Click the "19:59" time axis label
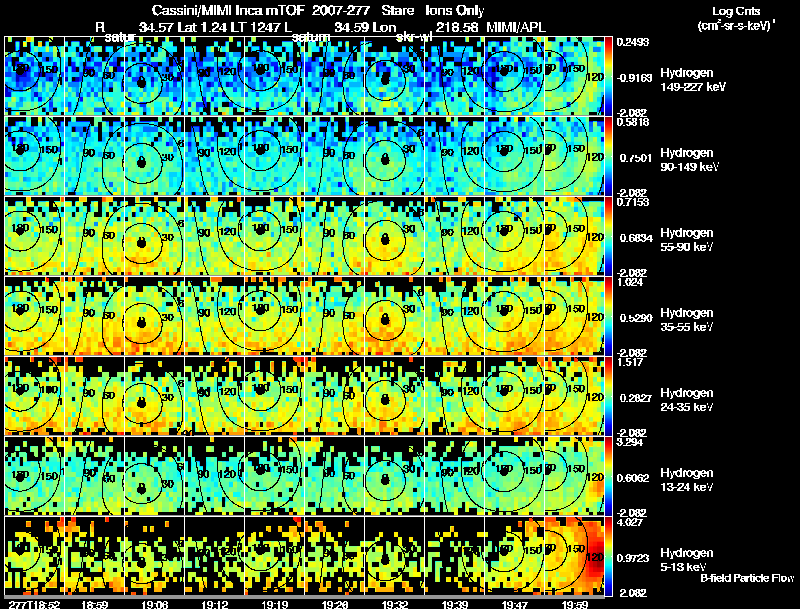This screenshot has width=800, height=609. coord(575,604)
